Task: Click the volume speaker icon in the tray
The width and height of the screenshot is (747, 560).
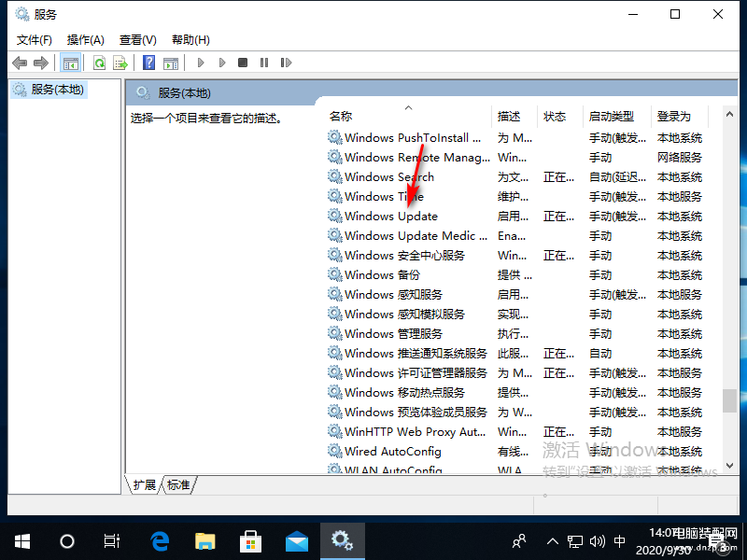Action: [598, 541]
